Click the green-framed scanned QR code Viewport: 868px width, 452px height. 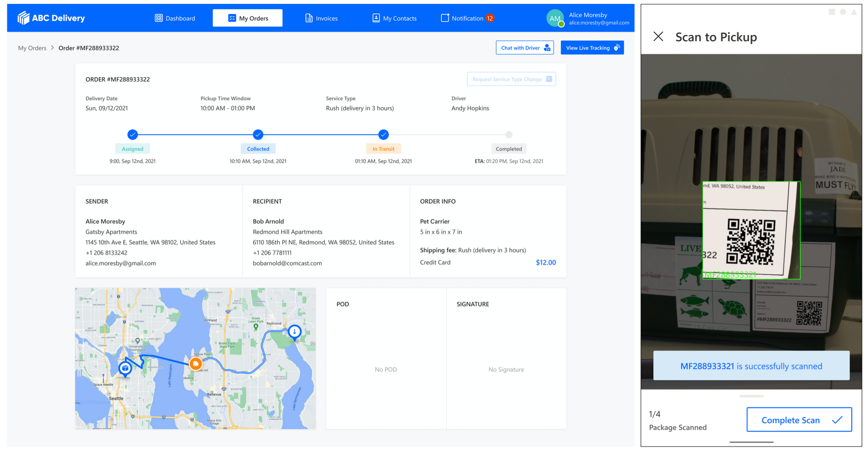751,231
